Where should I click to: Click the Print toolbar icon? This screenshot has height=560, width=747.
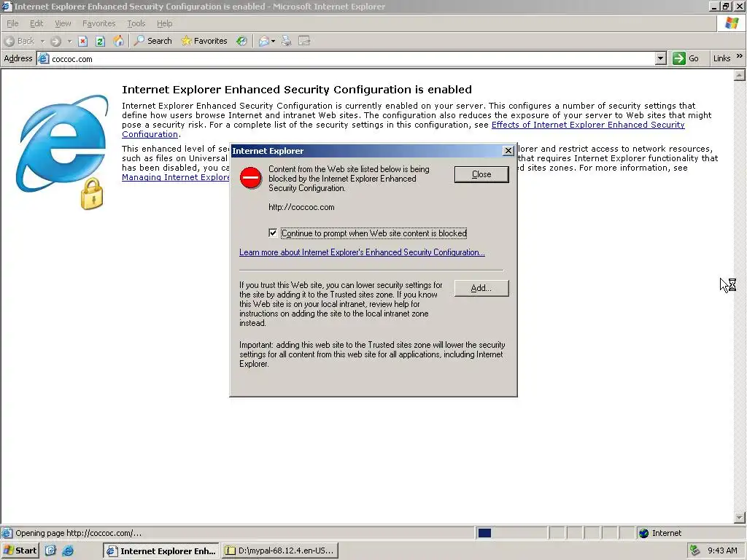286,41
